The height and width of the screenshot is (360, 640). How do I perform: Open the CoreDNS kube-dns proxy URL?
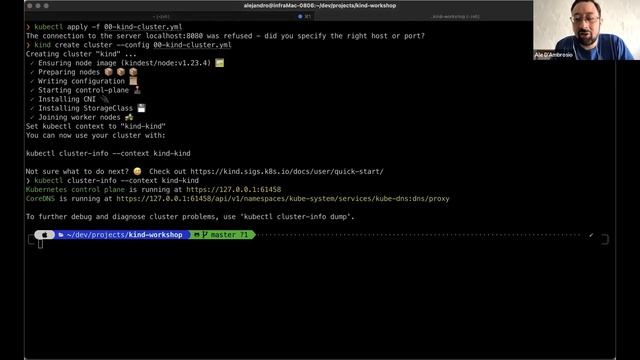tap(283, 199)
